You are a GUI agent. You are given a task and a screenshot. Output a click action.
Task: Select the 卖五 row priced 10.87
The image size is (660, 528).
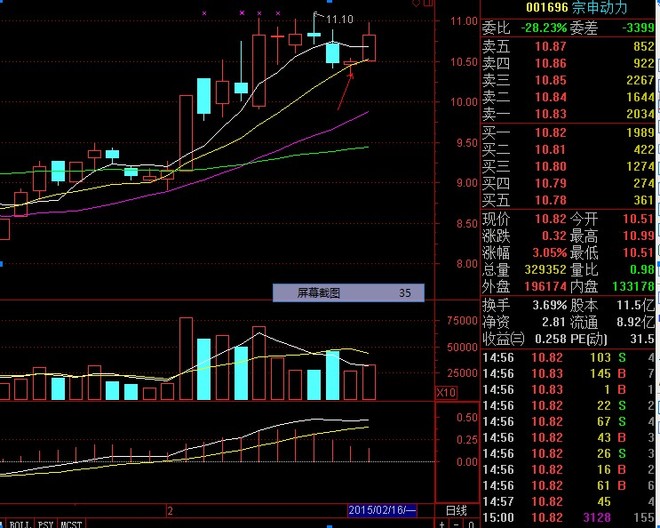(568, 46)
